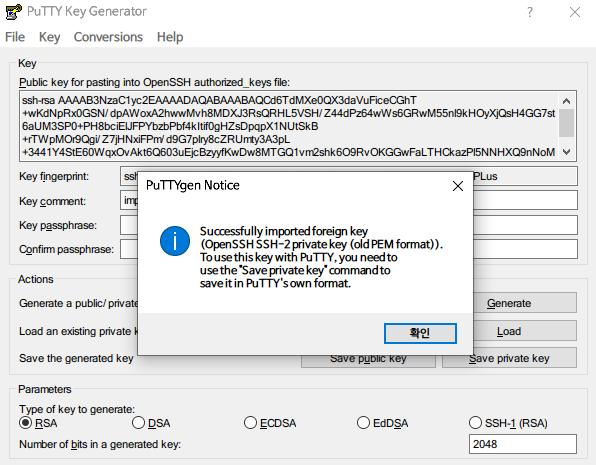Select the SSH-1 (RSA) key type

[508, 423]
